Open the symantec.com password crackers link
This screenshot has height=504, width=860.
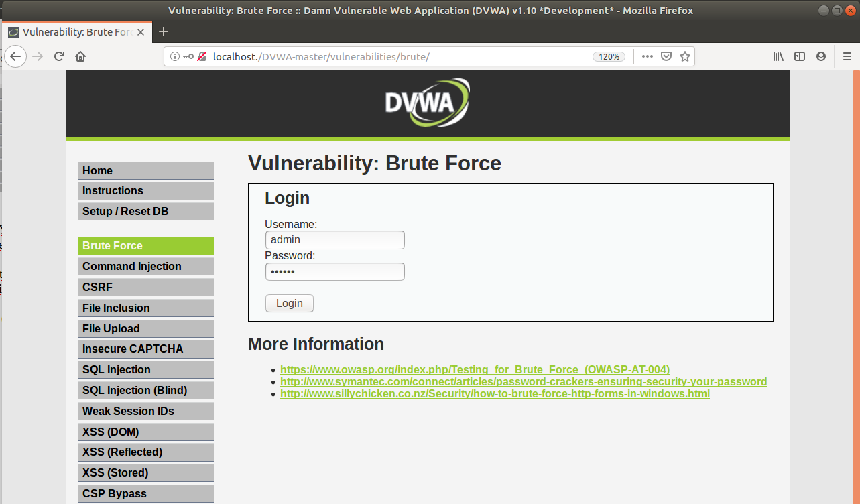point(524,382)
